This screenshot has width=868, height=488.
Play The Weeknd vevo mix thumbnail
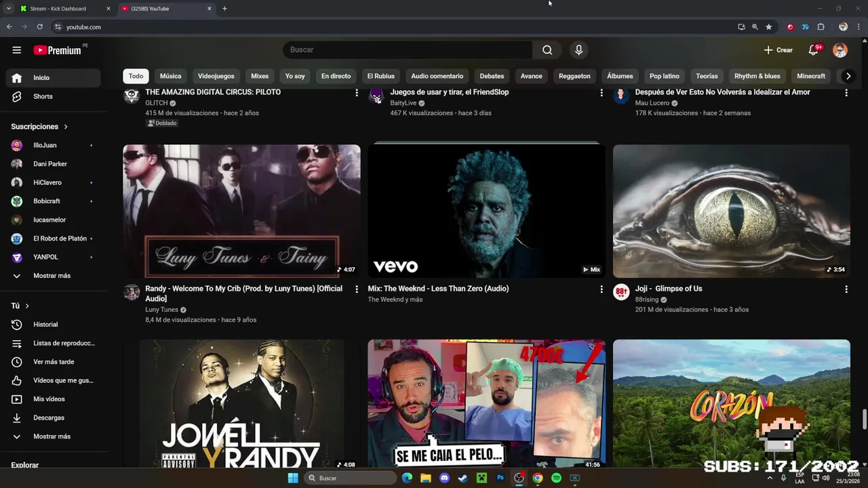tap(486, 211)
